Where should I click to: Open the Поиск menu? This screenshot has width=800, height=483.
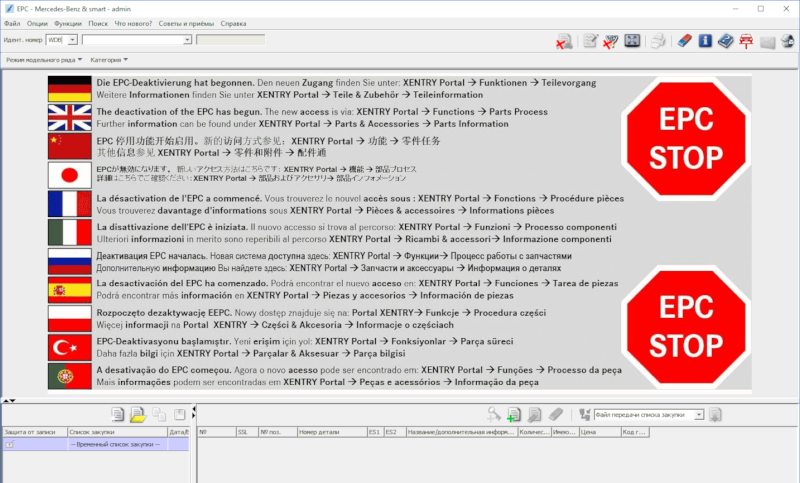[x=98, y=23]
